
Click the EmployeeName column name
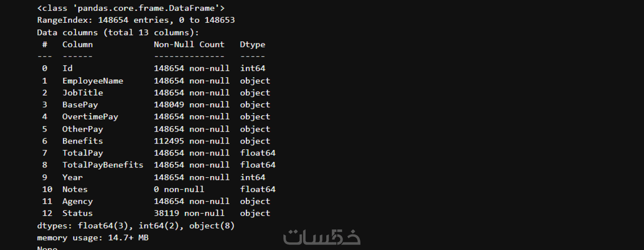click(93, 80)
